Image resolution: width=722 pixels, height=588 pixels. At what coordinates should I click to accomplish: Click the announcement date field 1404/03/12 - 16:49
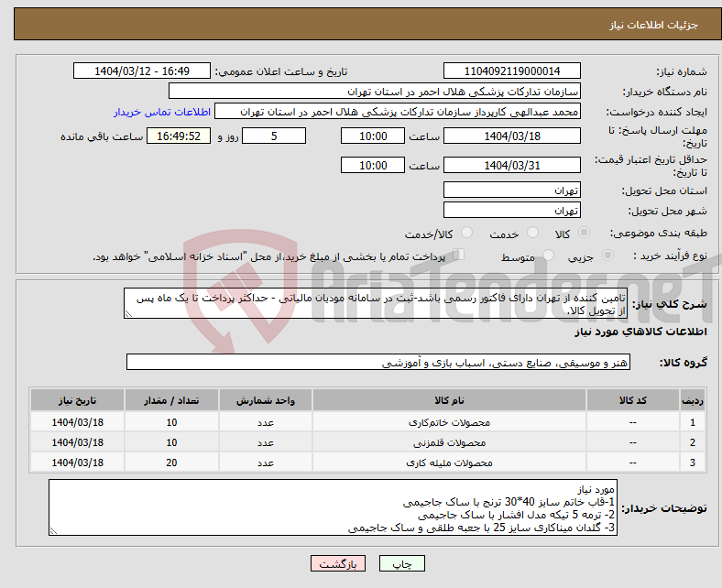[142, 71]
